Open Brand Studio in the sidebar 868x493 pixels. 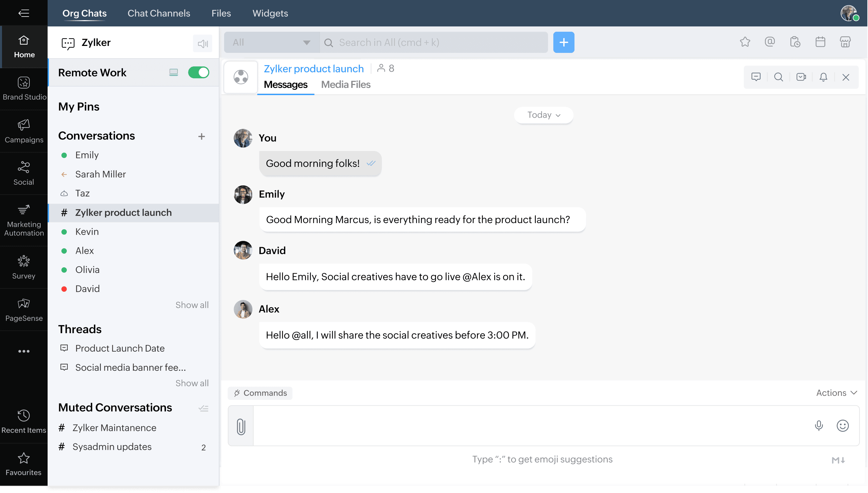[x=24, y=89]
